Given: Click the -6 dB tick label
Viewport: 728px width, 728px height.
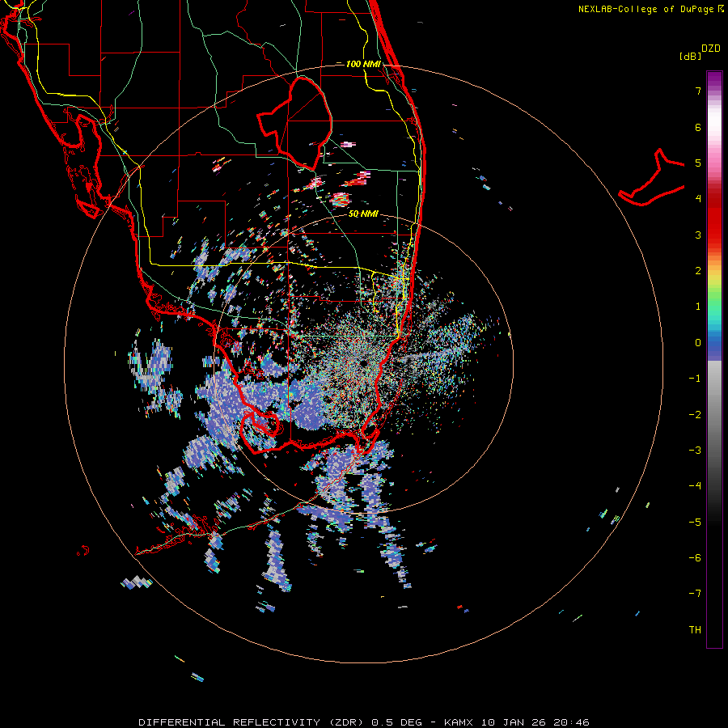Looking at the screenshot, I should coord(695,558).
